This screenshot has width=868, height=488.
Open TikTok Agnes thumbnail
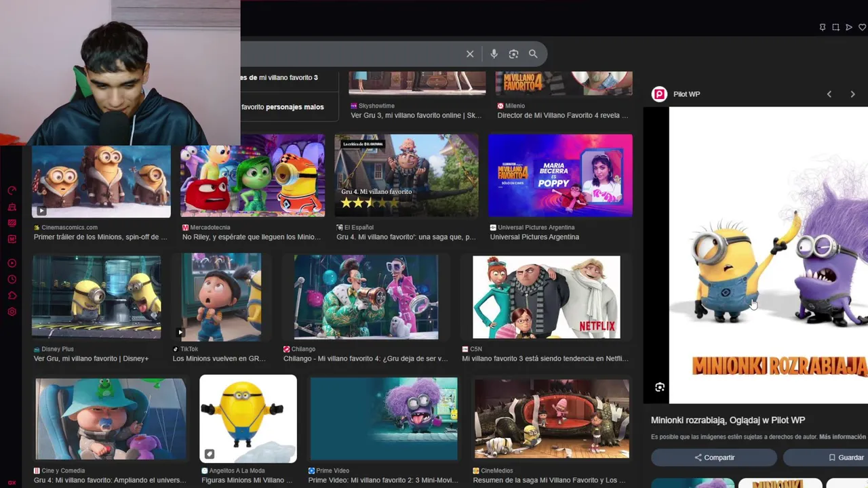(x=221, y=297)
